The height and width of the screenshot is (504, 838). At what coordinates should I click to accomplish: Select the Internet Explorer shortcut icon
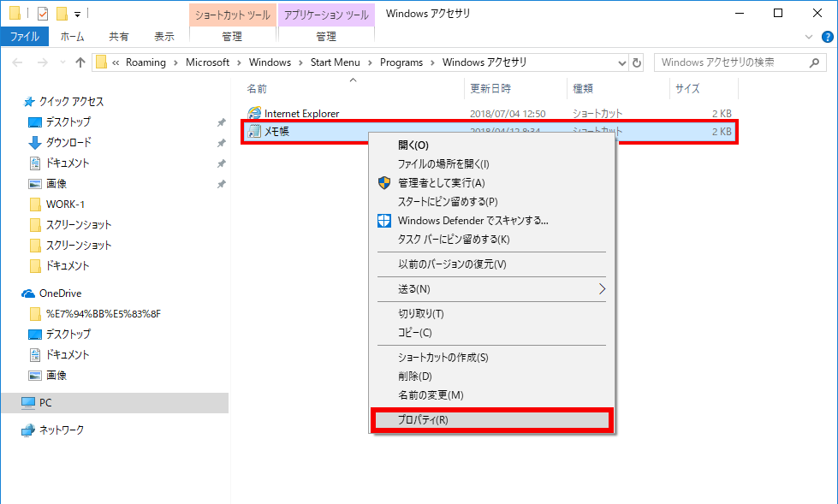pos(254,113)
